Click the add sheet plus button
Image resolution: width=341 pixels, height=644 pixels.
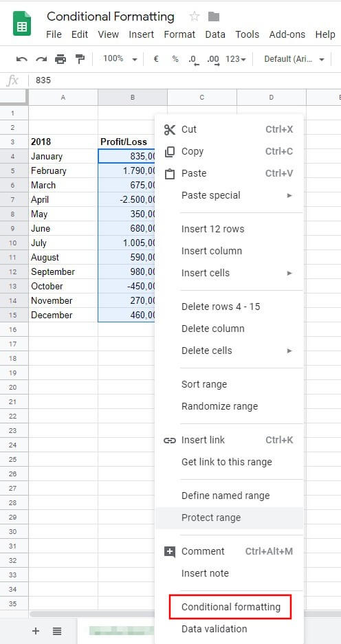tap(36, 631)
